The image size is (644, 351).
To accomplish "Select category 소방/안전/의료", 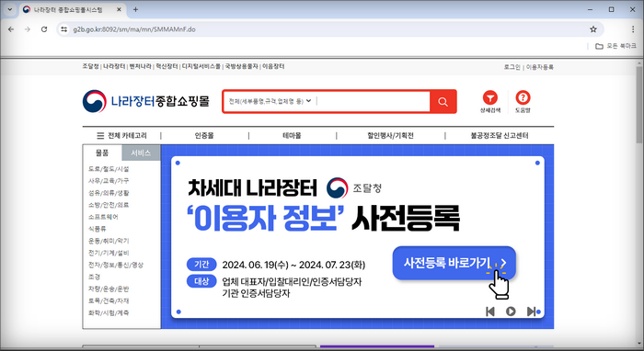I will 109,205.
